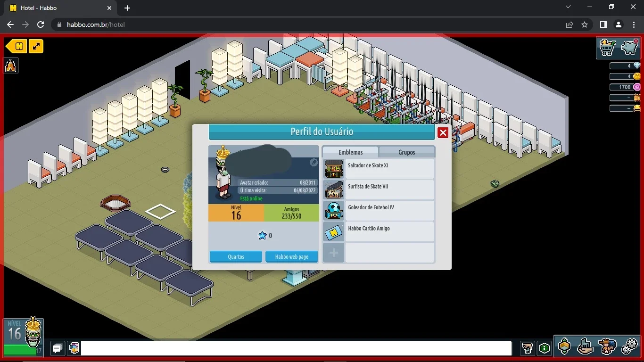The width and height of the screenshot is (644, 362).
Task: Click the Saltador de Skate XI badge icon
Action: (333, 169)
